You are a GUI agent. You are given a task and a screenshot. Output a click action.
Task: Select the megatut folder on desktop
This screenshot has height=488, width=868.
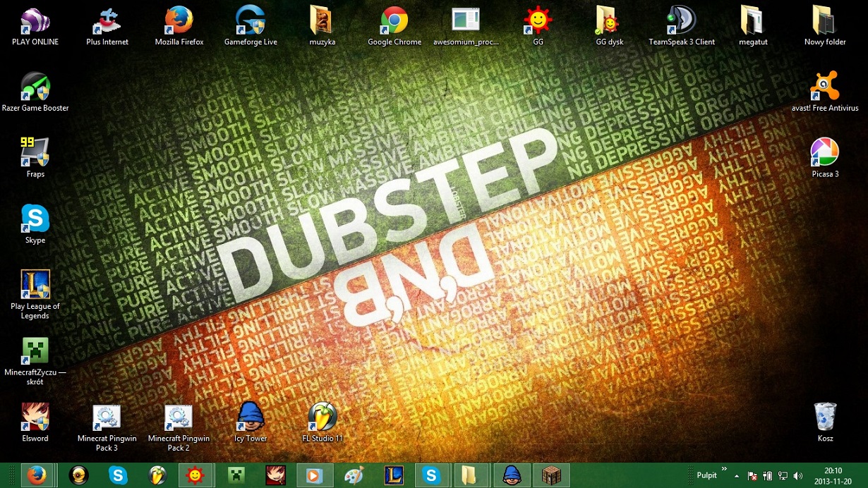(x=753, y=26)
